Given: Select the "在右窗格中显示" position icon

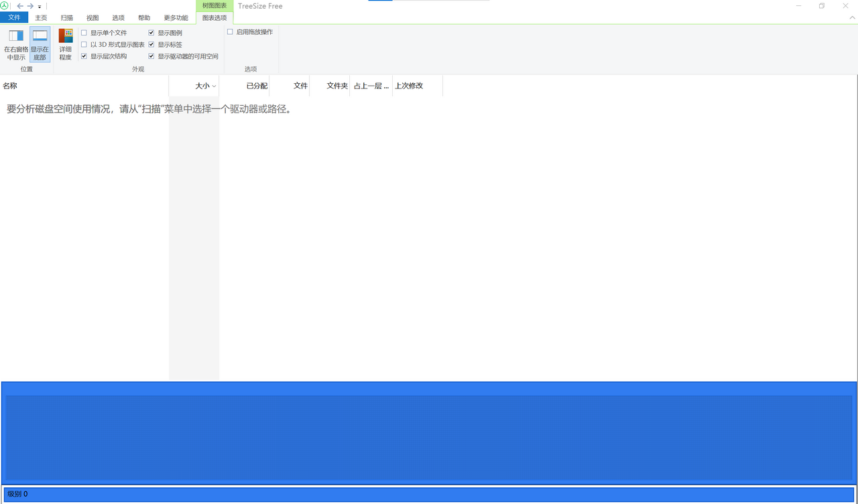Looking at the screenshot, I should coord(15,44).
